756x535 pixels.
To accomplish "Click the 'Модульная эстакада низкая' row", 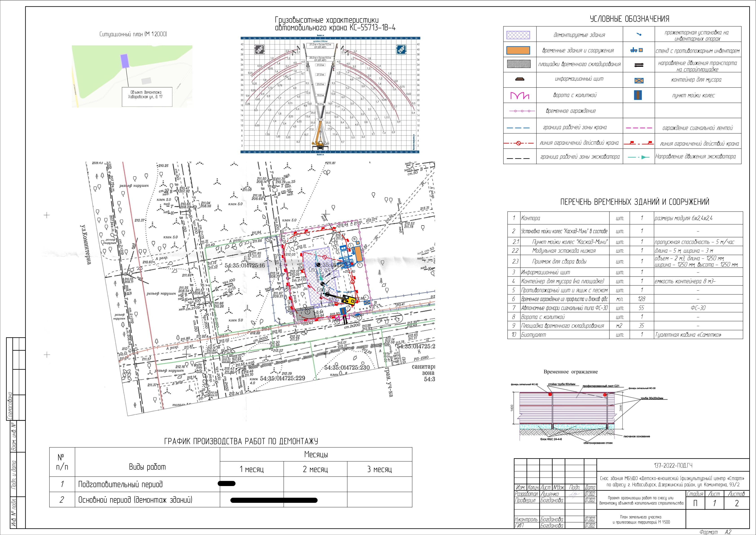I will tap(625, 251).
